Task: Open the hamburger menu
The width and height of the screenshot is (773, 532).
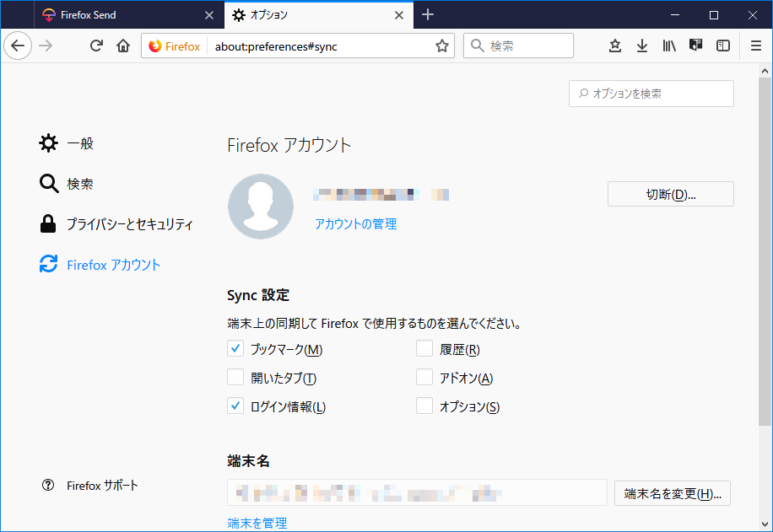Action: (x=755, y=46)
